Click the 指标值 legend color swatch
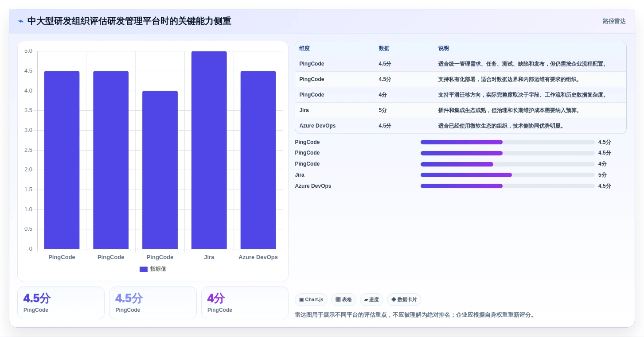 pyautogui.click(x=144, y=269)
